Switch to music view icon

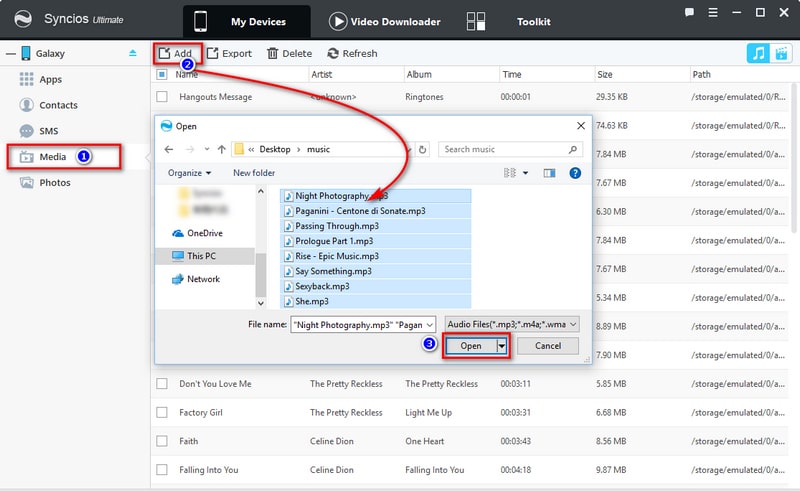(x=757, y=54)
